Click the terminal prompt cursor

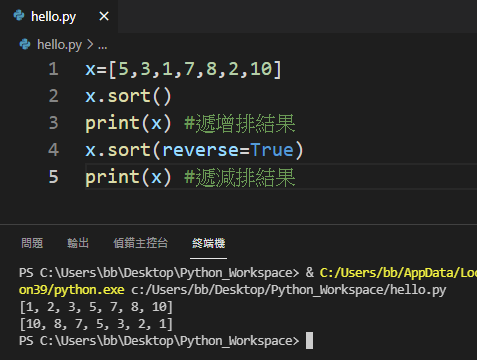pyautogui.click(x=309, y=340)
